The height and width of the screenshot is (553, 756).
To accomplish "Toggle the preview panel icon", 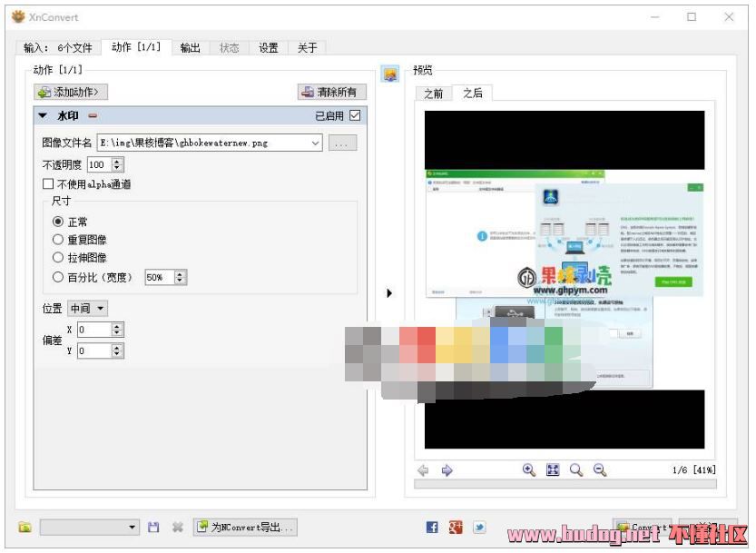I will tap(390, 74).
